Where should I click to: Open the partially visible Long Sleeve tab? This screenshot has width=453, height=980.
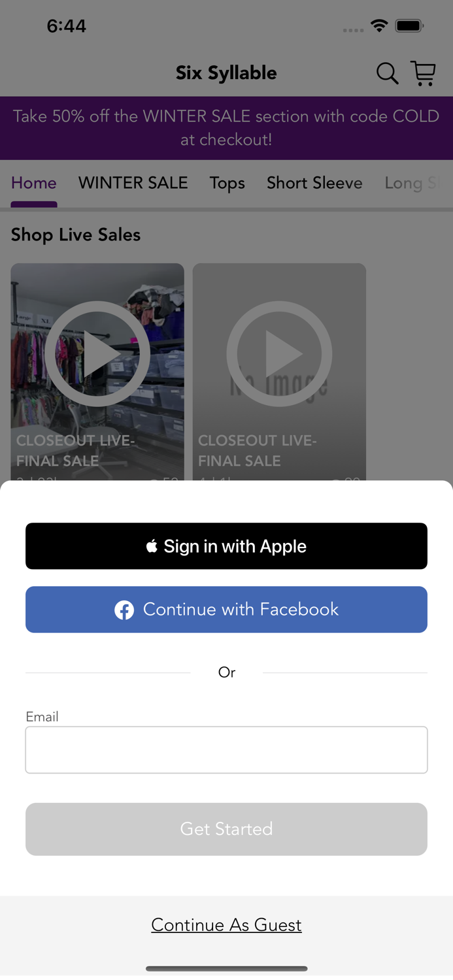[412, 183]
